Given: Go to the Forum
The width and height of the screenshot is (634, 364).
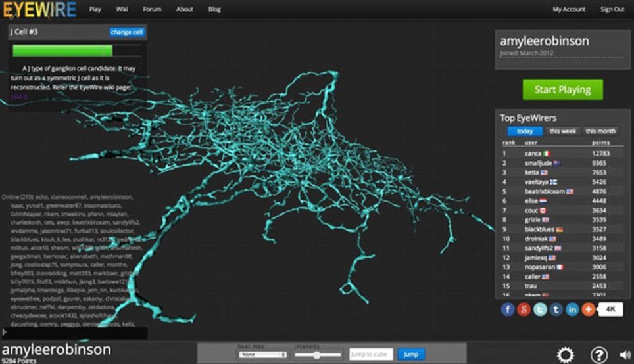Looking at the screenshot, I should click(152, 9).
